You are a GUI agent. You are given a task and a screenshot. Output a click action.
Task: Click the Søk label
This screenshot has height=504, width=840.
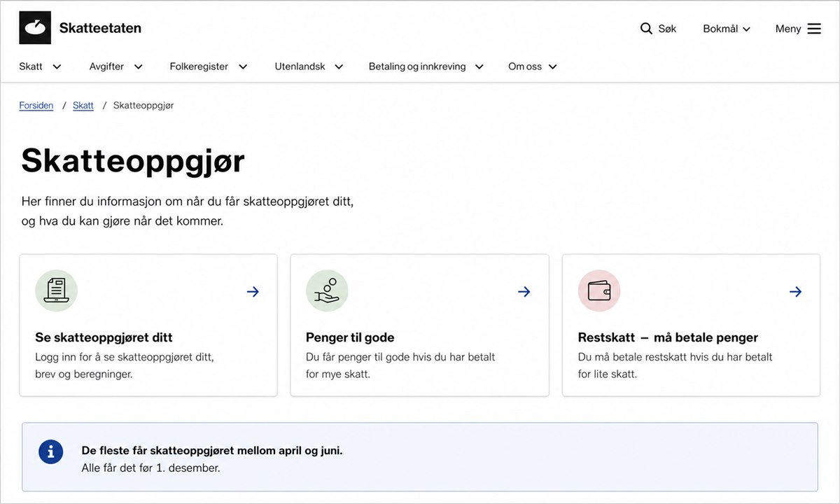pos(667,29)
